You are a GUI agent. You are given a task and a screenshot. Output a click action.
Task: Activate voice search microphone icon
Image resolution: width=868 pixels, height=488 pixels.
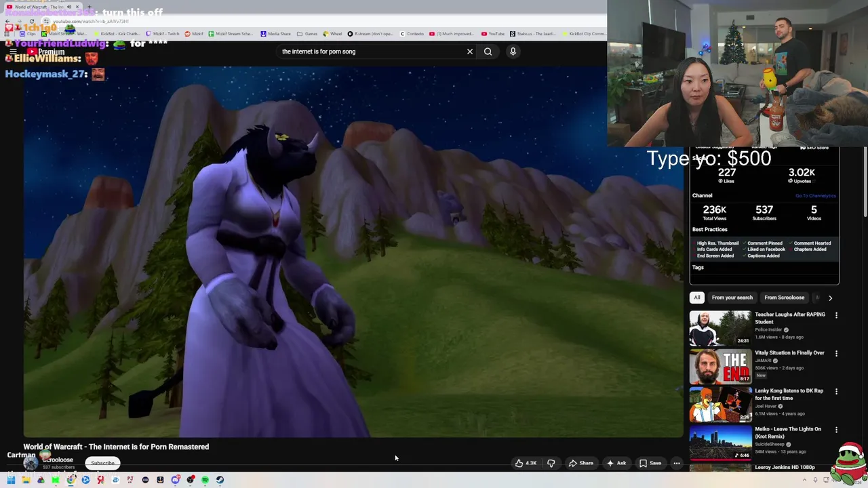513,52
